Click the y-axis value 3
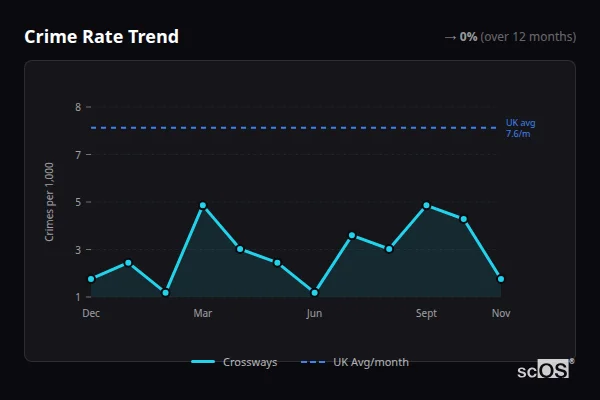600x400 pixels. coord(78,250)
